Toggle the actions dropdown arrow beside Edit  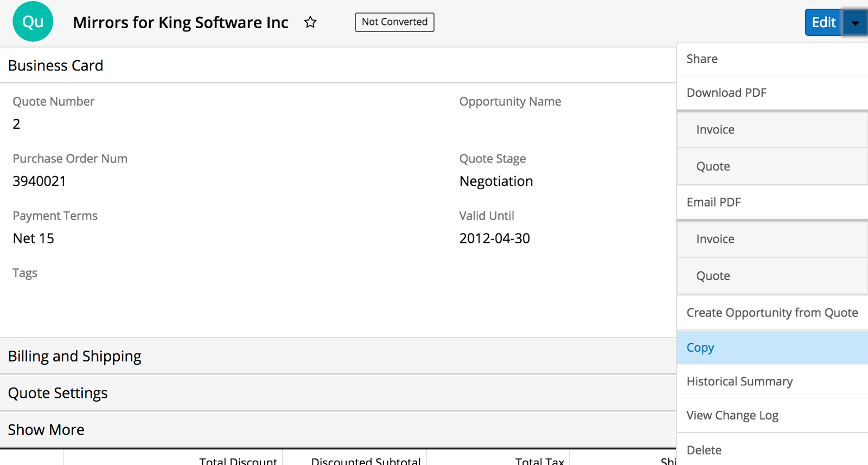pyautogui.click(x=855, y=23)
